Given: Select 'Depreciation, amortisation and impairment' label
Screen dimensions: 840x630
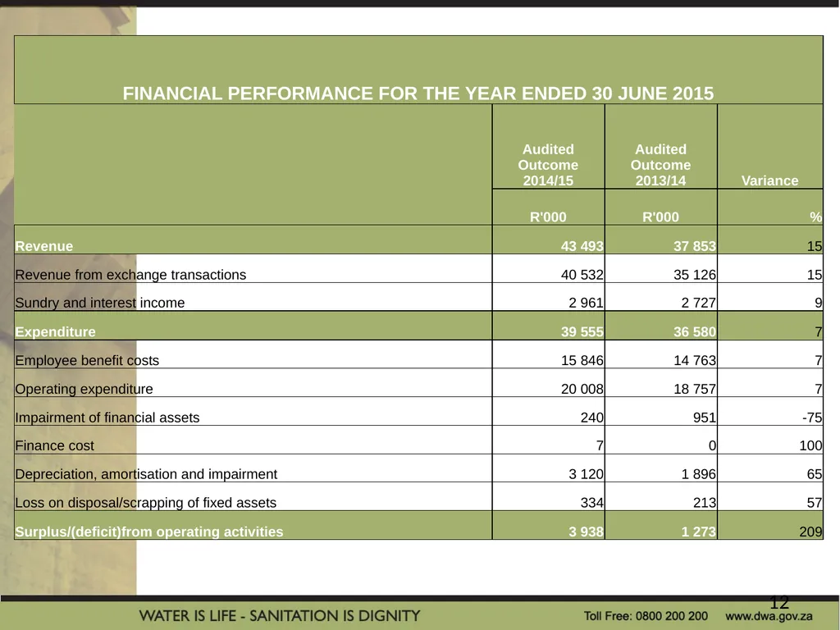Looking at the screenshot, I should [146, 474].
